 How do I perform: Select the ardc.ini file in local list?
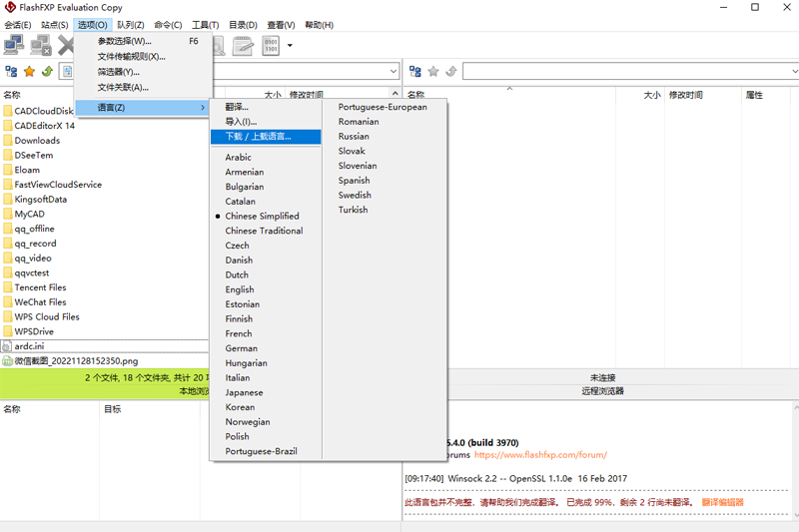29,346
